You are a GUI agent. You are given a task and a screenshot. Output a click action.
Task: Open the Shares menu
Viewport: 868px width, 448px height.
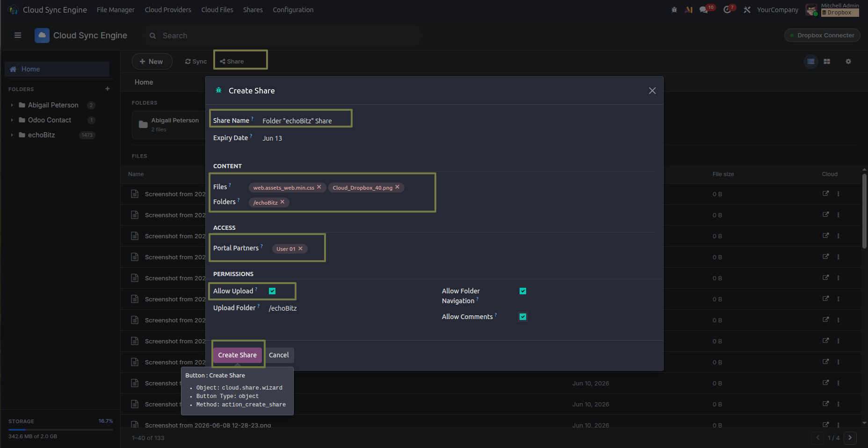(253, 10)
